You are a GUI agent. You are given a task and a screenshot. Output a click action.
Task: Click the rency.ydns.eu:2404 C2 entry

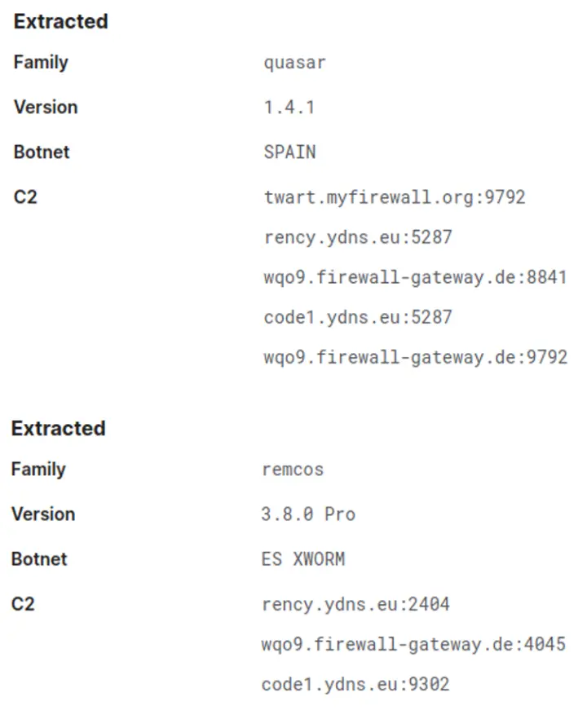[355, 604]
